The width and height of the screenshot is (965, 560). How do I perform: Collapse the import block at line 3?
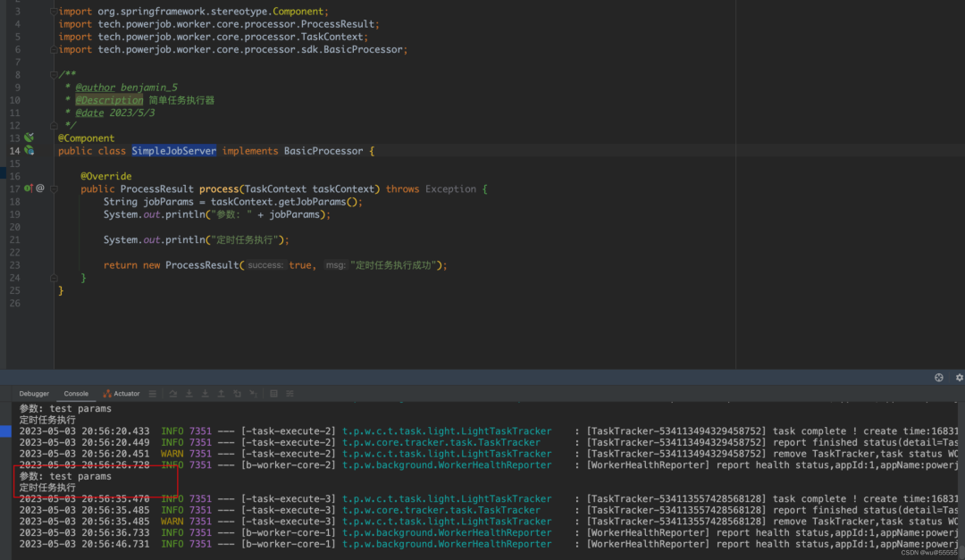coord(54,11)
